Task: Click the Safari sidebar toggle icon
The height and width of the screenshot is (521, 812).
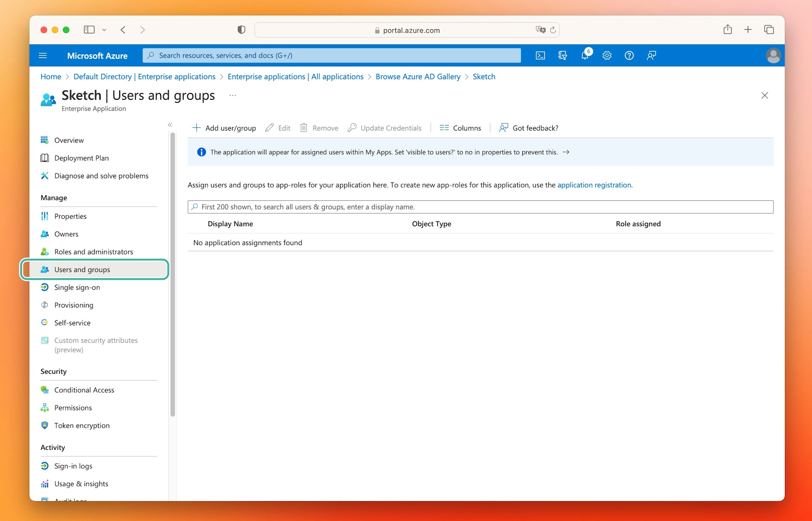Action: [x=89, y=30]
